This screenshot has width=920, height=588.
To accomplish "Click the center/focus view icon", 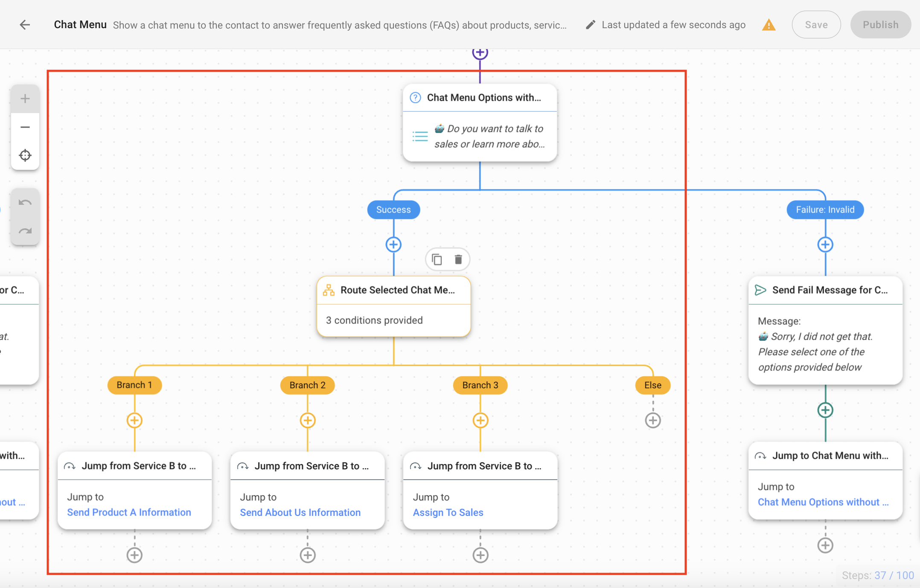I will coord(25,155).
